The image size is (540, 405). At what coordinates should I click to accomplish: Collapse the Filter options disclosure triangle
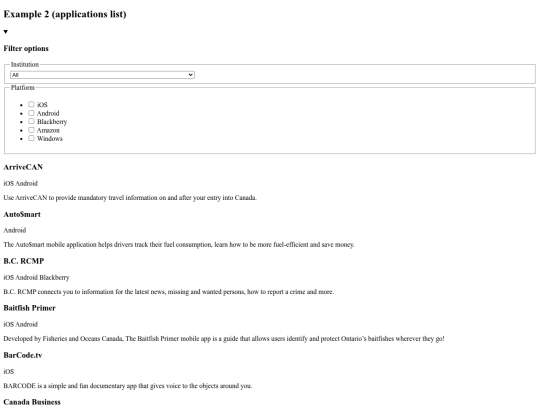6,32
